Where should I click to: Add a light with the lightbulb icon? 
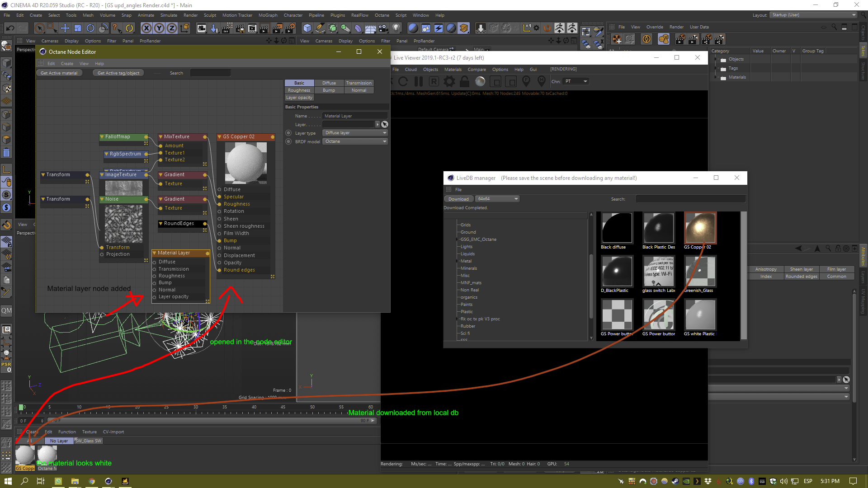click(x=396, y=28)
